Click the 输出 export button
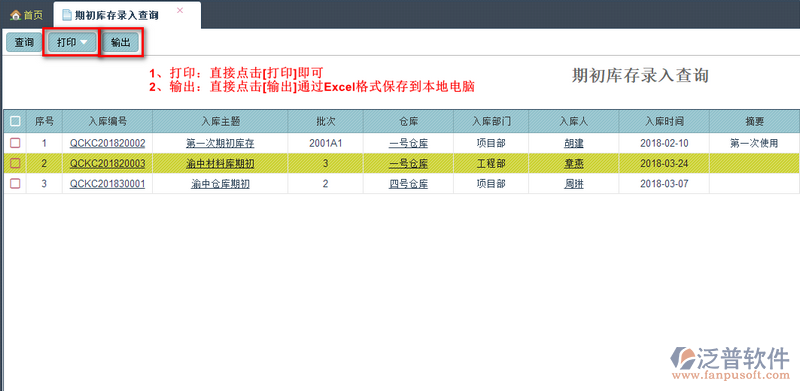Screen dimensions: 800x391 (120, 43)
